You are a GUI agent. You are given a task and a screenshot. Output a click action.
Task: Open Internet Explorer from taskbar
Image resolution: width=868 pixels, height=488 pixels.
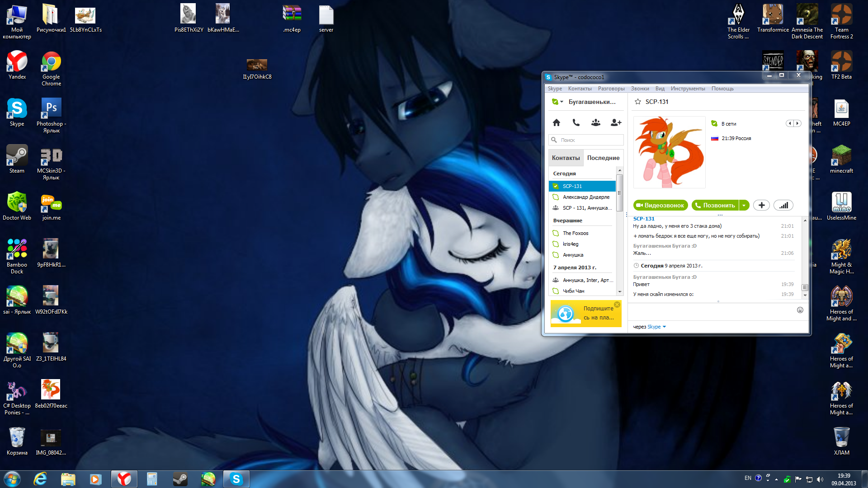coord(40,479)
